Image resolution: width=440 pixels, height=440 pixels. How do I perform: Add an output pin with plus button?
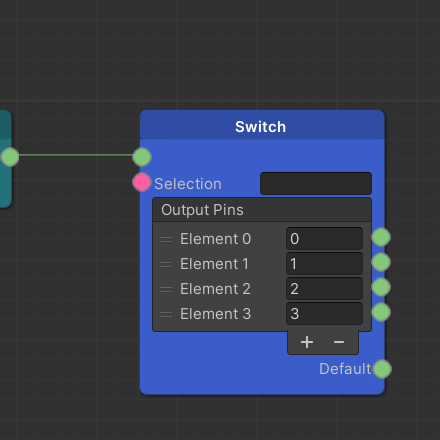(x=307, y=342)
